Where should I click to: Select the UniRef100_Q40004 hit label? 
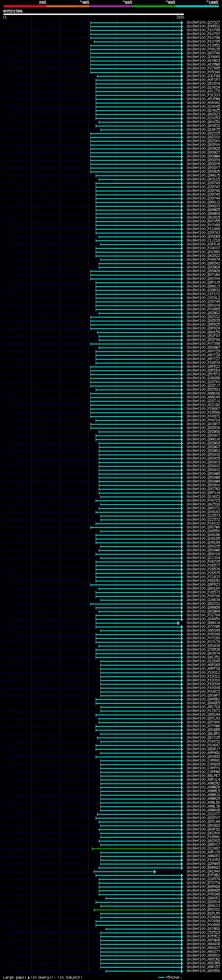click(x=203, y=278)
